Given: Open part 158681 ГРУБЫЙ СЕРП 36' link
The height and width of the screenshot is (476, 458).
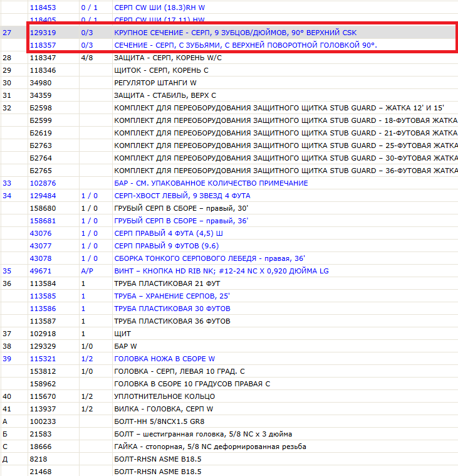Looking at the screenshot, I should (43, 221).
